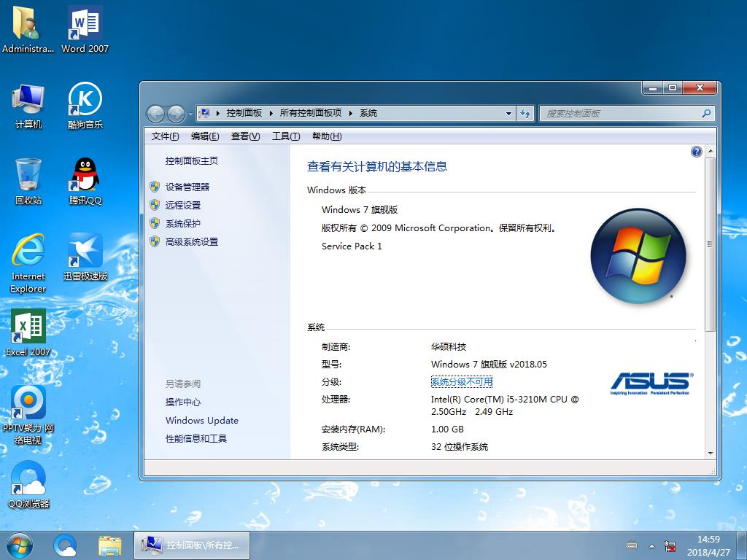Click the blue help question mark icon
The height and width of the screenshot is (560, 747).
696,152
